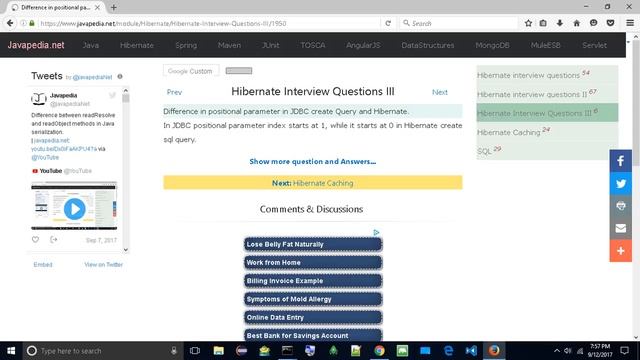Open the TOSCA navbar item
This screenshot has height=360, width=640.
pyautogui.click(x=313, y=45)
